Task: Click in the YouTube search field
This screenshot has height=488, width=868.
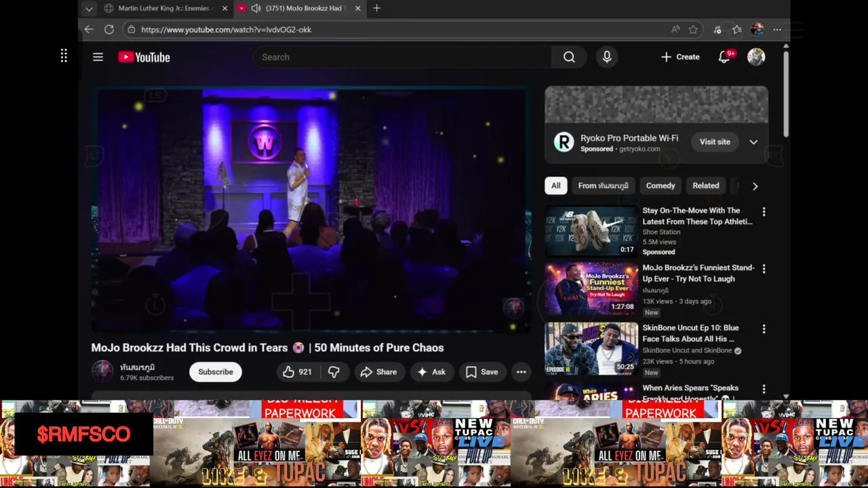Action: (x=402, y=58)
